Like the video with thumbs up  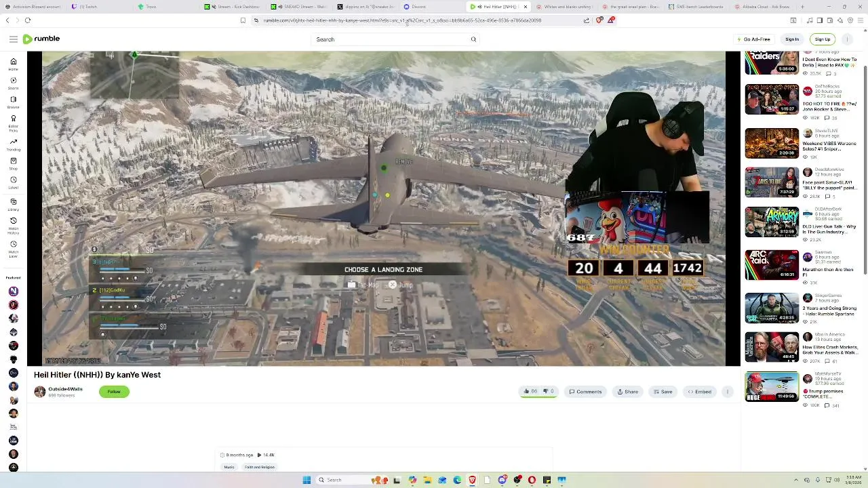click(530, 392)
